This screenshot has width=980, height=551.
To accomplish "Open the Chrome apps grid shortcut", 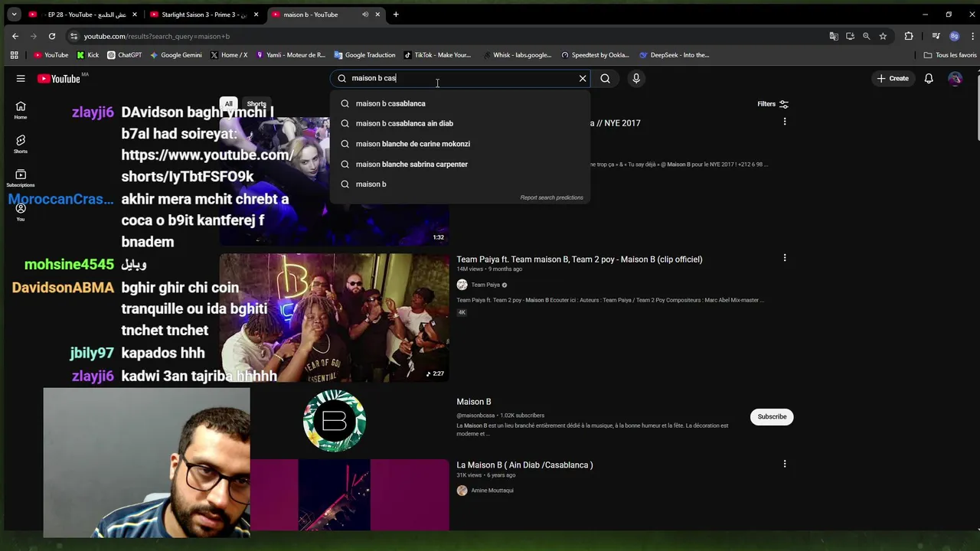I will [x=14, y=55].
